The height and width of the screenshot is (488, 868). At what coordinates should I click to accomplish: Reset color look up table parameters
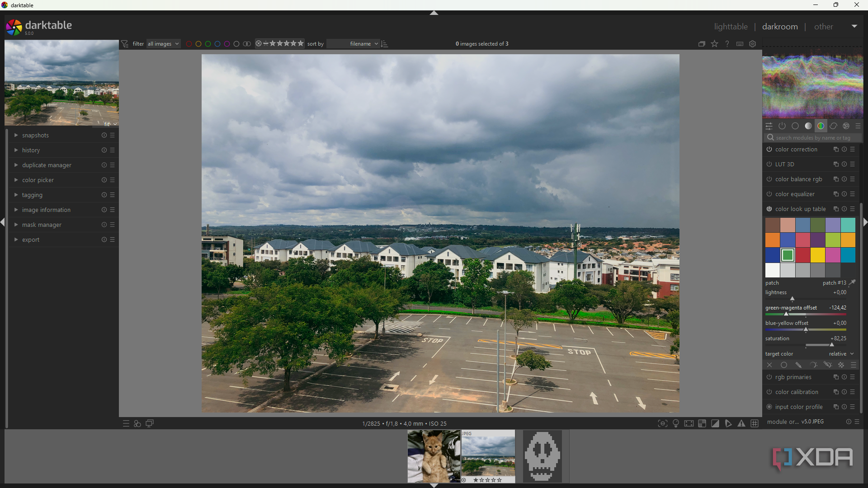(844, 209)
